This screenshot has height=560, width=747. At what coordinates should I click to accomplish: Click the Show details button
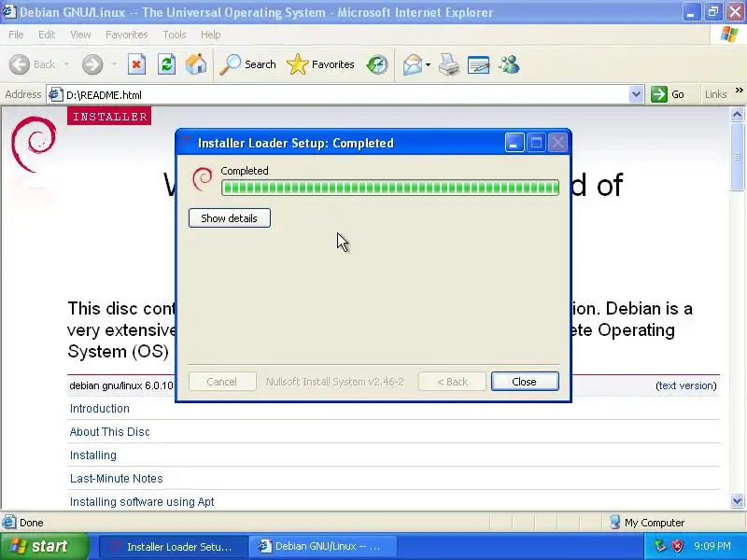pos(229,218)
